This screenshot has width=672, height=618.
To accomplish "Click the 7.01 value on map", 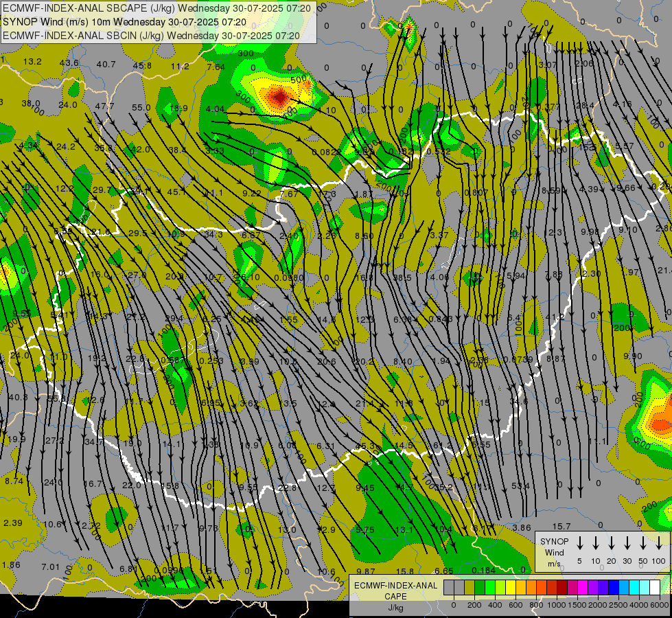I will [51, 566].
